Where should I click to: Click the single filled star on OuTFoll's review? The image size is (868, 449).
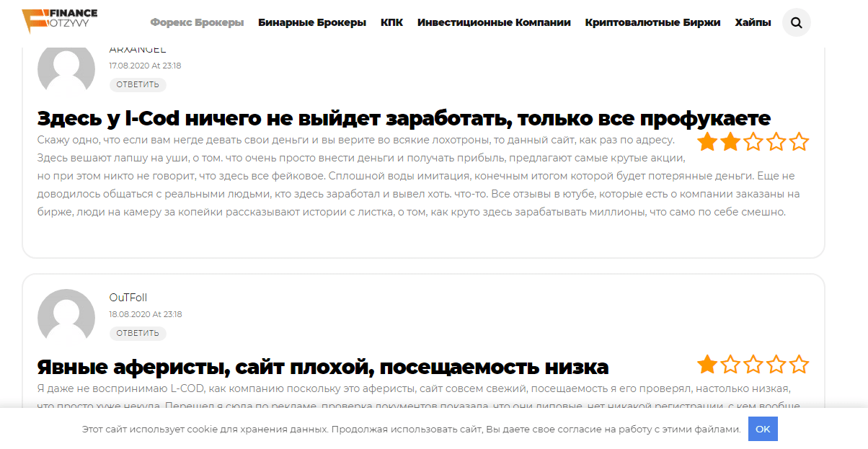click(x=707, y=365)
